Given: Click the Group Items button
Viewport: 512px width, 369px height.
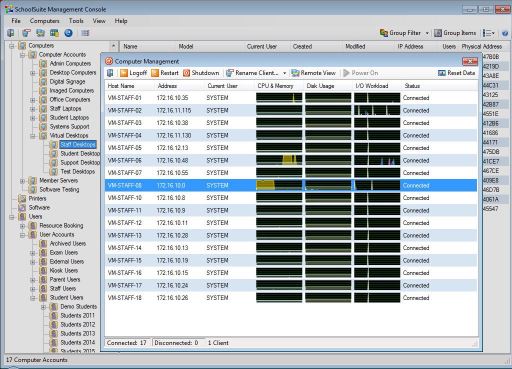Looking at the screenshot, I should click(455, 33).
